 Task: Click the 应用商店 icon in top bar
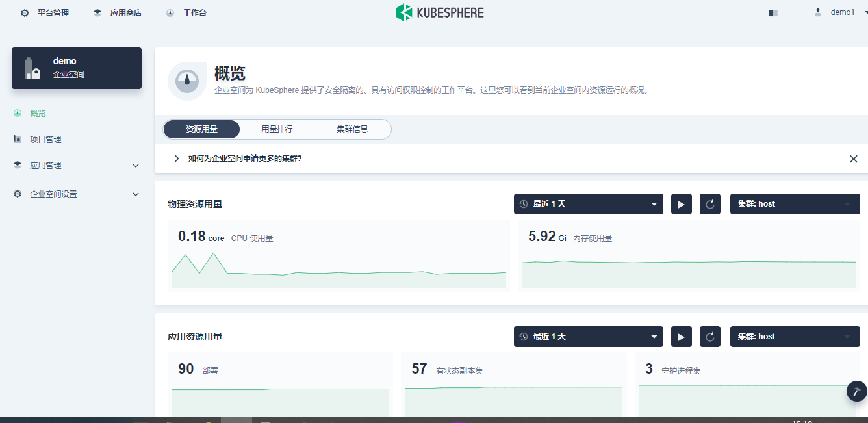97,12
